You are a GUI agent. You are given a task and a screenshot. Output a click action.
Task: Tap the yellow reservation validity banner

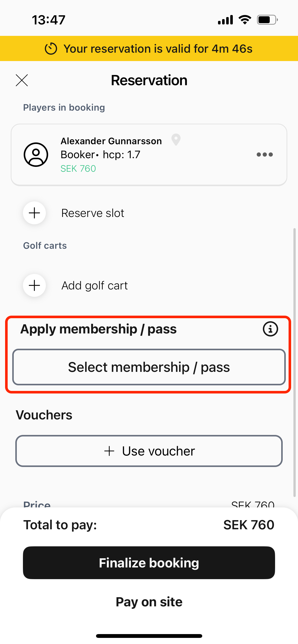pyautogui.click(x=149, y=49)
